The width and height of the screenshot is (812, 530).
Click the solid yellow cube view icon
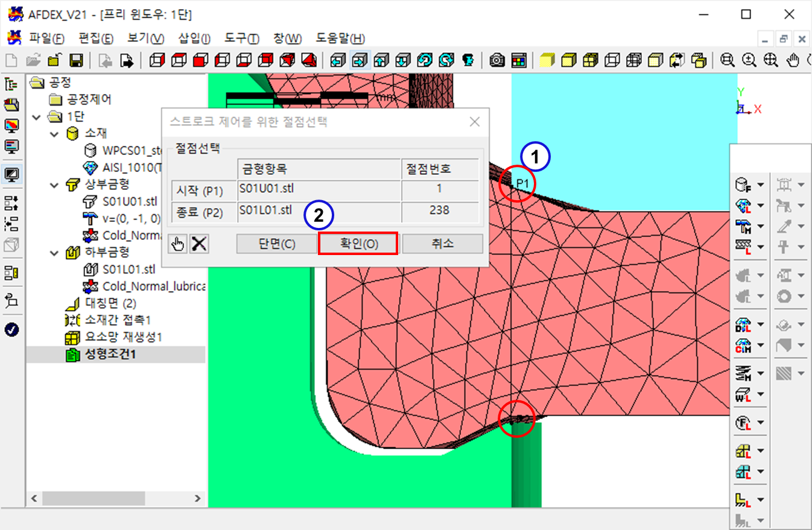point(547,60)
